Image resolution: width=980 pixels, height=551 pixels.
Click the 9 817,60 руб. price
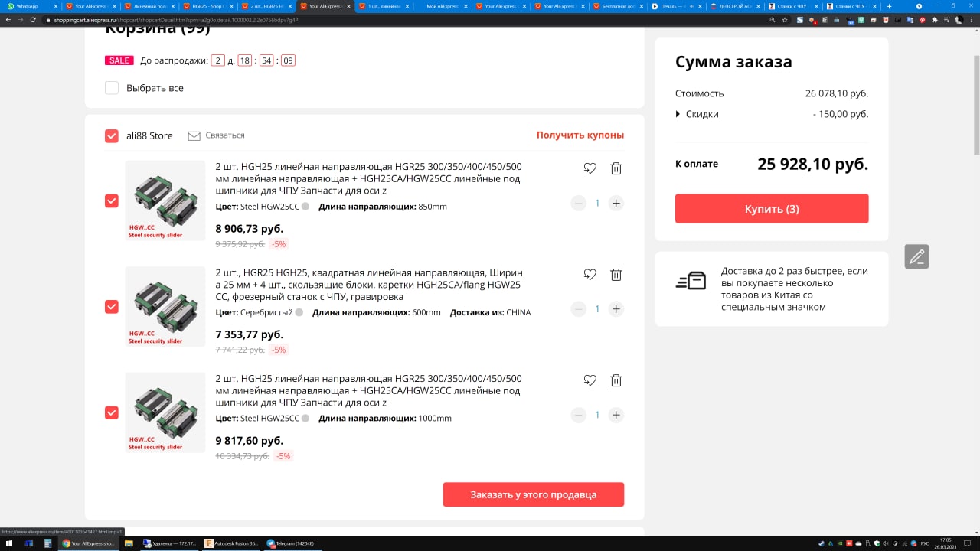250,441
